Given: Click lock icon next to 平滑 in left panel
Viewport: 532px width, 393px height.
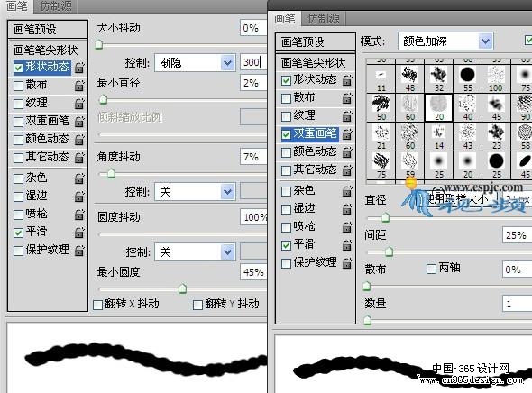Looking at the screenshot, I should [x=79, y=233].
